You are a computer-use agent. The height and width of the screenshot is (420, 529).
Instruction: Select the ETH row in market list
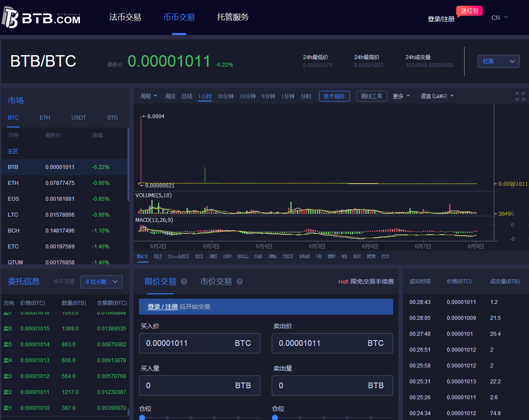point(64,183)
